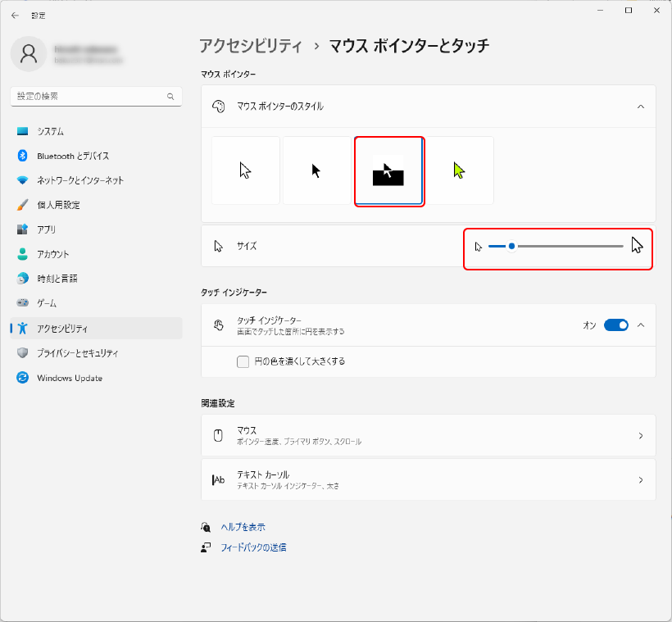This screenshot has width=672, height=622.
Task: Open 個人用設定 in sidebar
Action: (58, 205)
